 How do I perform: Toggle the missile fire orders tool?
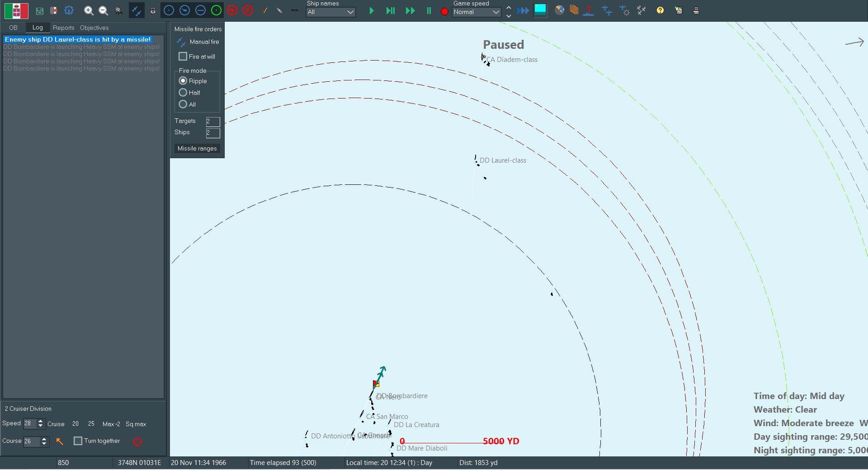point(137,10)
